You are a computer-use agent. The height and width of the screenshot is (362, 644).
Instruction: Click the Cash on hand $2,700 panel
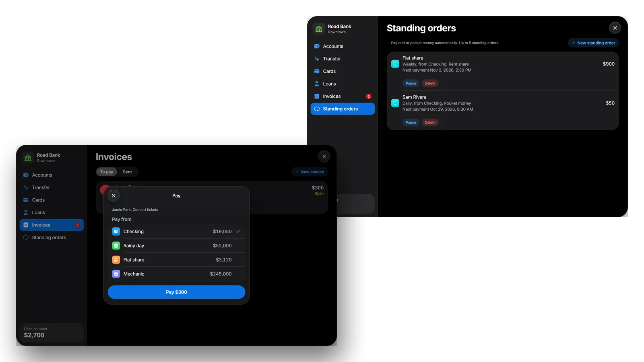(52, 333)
